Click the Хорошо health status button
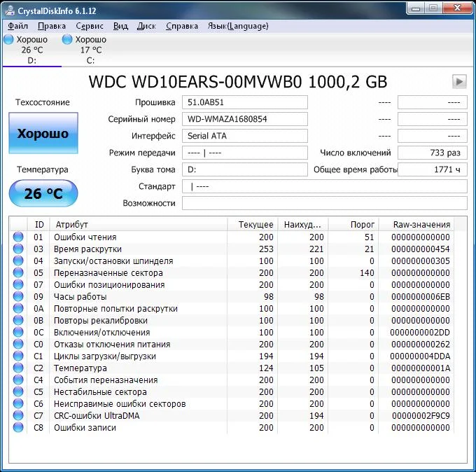 tap(43, 133)
